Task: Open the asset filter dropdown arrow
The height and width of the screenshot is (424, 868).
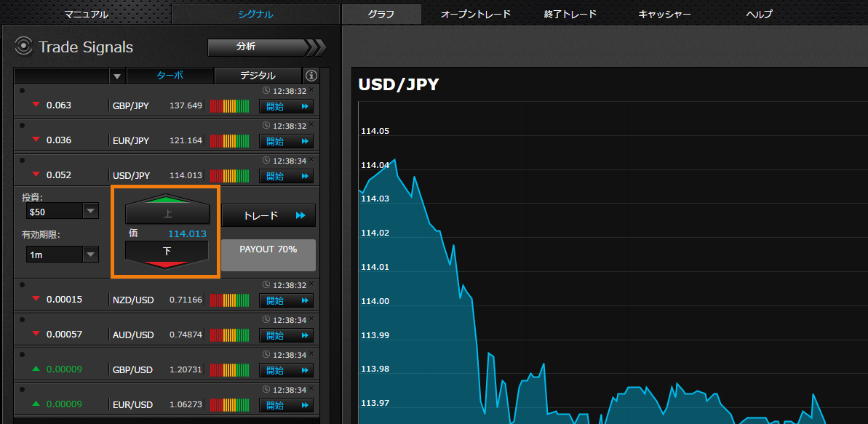Action: tap(117, 76)
